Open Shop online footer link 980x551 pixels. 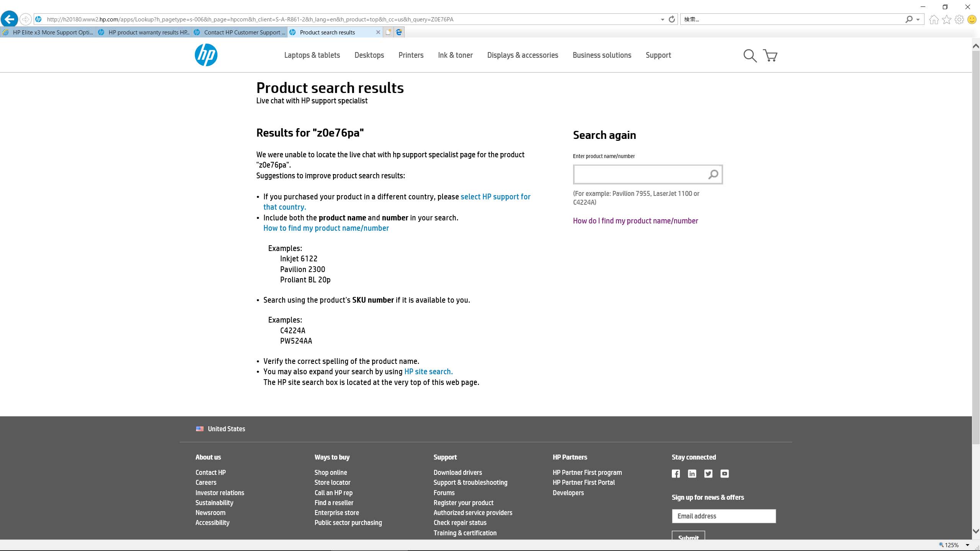331,473
